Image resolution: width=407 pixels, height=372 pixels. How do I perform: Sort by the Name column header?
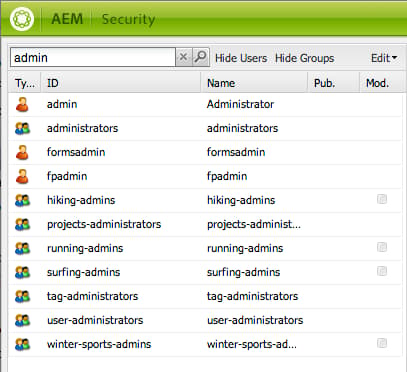pos(254,83)
